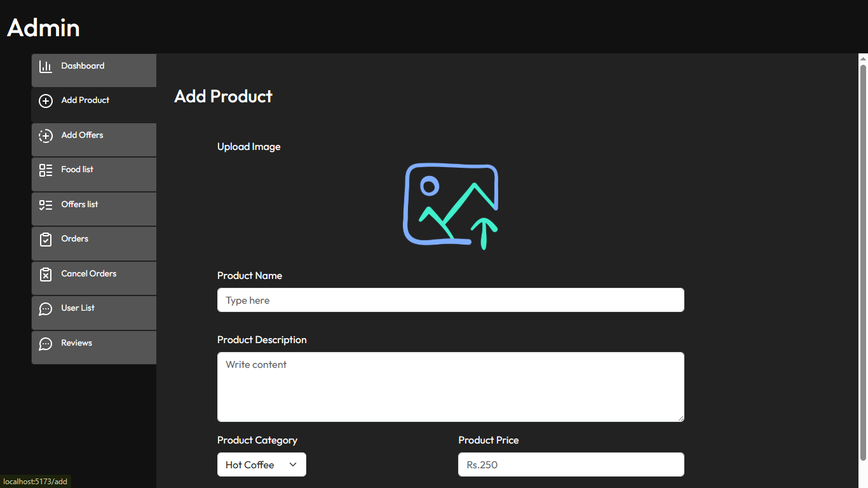Image resolution: width=868 pixels, height=488 pixels.
Task: Click the page vertical scrollbar
Action: 863,263
